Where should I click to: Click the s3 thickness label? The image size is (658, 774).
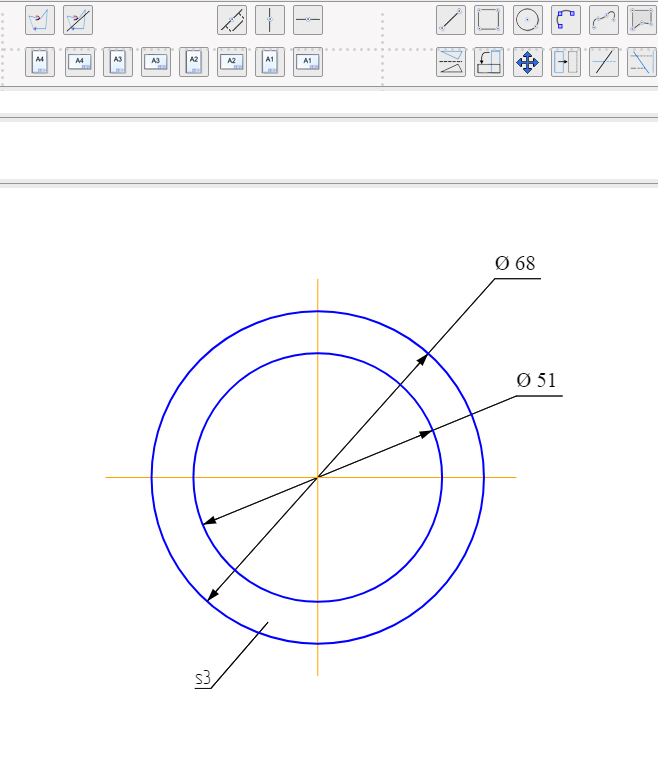pos(203,678)
